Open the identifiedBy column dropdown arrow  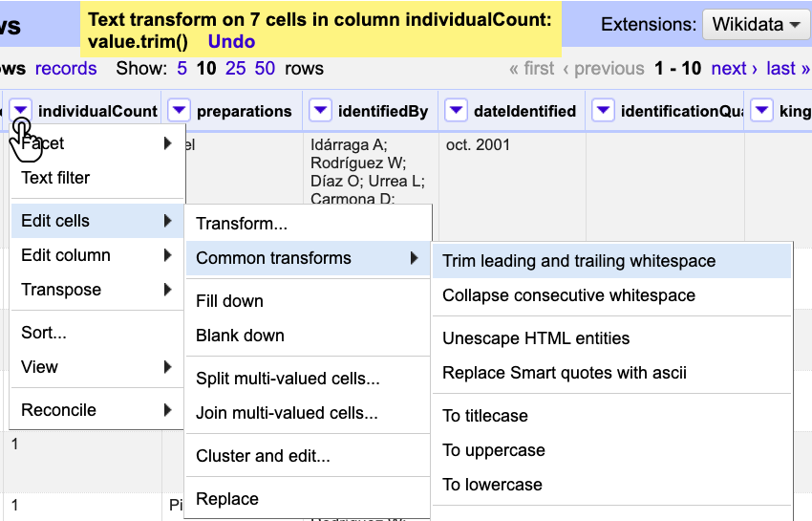point(320,111)
